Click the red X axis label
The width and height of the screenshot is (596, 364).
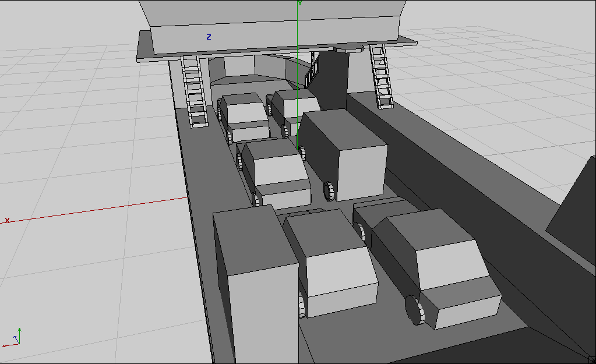7,220
